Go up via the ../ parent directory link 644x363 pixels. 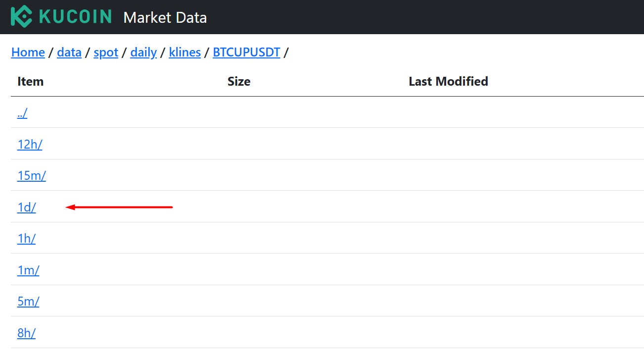(x=22, y=113)
